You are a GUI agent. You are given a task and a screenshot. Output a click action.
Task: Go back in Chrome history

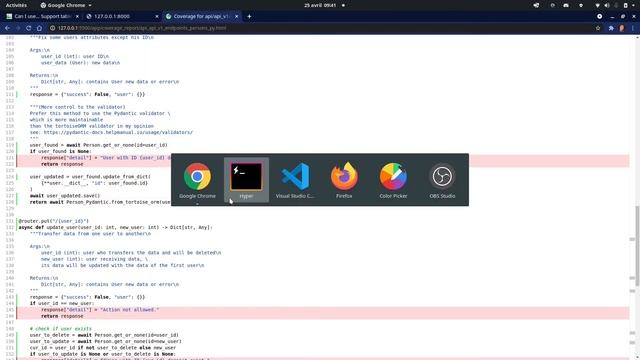pos(7,28)
